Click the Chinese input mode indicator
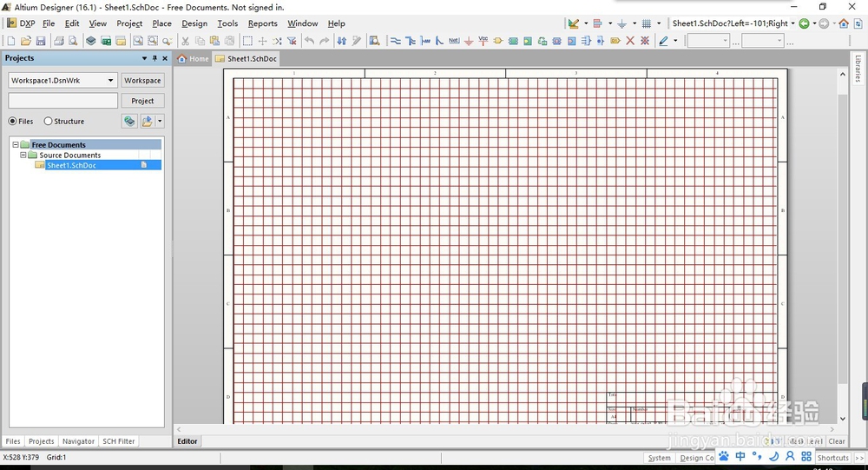Viewport: 868px width, 470px height. pos(740,456)
